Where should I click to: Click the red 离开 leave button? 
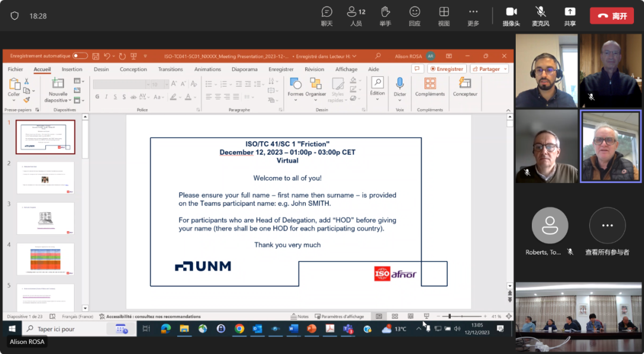(x=612, y=16)
